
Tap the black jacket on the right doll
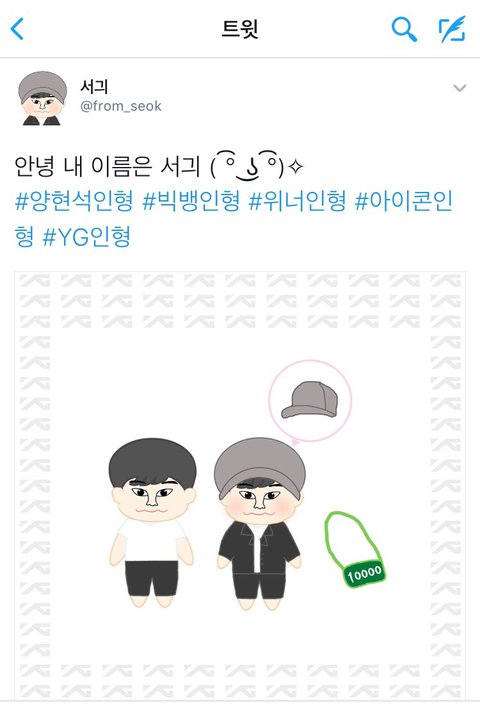point(259,546)
